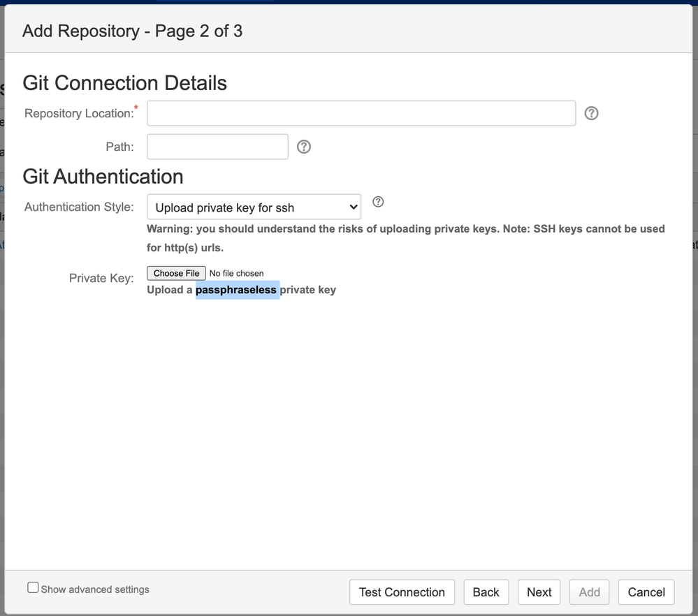Click the Test Connection button
The height and width of the screenshot is (616, 698).
[402, 592]
